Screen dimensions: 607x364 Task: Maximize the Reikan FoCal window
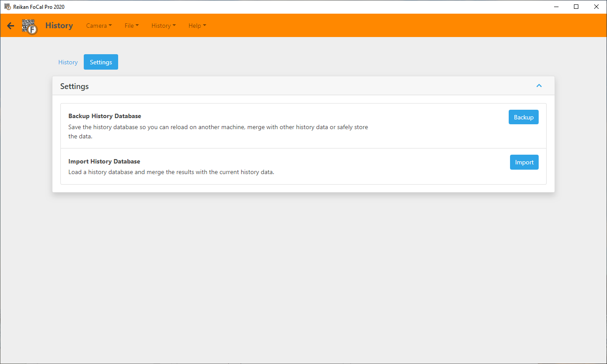[576, 7]
